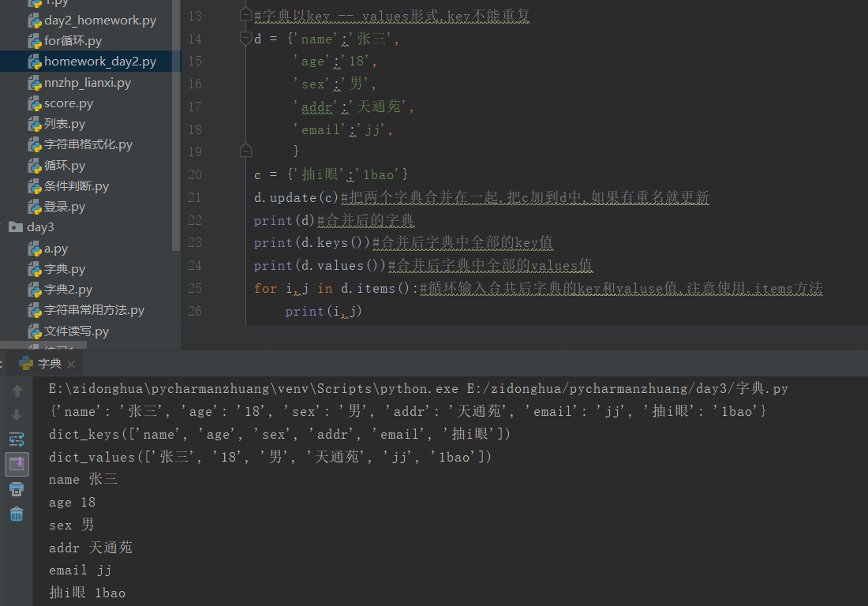Click the python.exe path link in console
868x606 pixels.
point(253,388)
